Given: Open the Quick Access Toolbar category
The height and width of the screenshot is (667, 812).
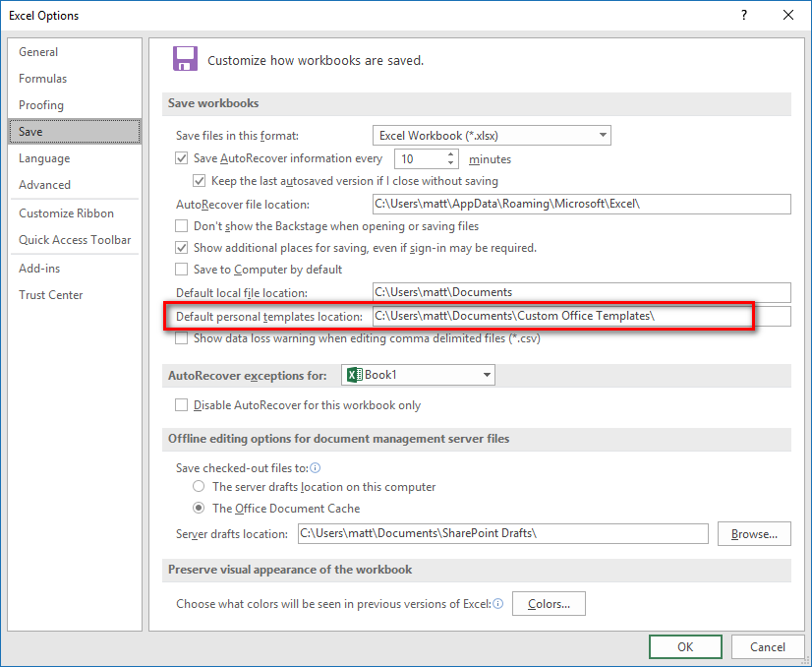Looking at the screenshot, I should [x=75, y=240].
